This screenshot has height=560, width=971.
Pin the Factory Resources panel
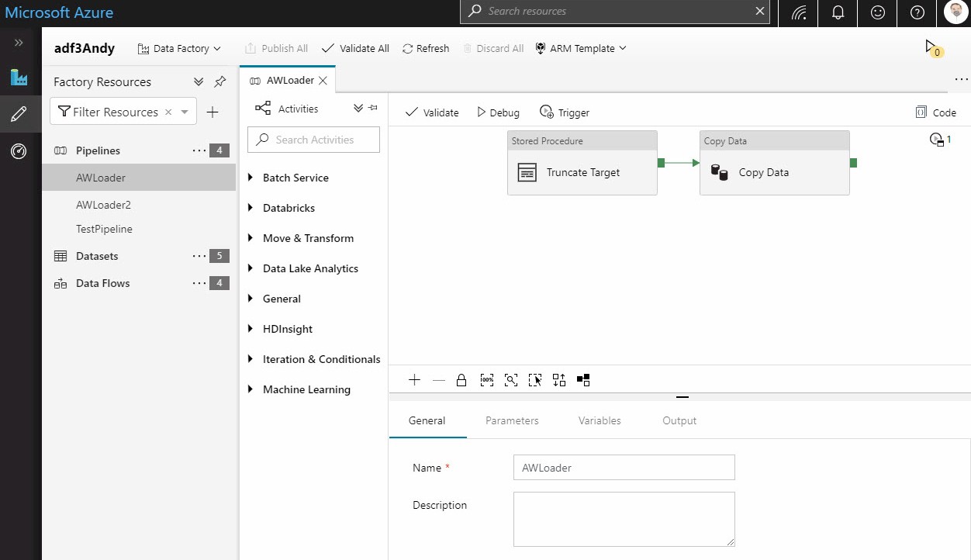coord(220,82)
